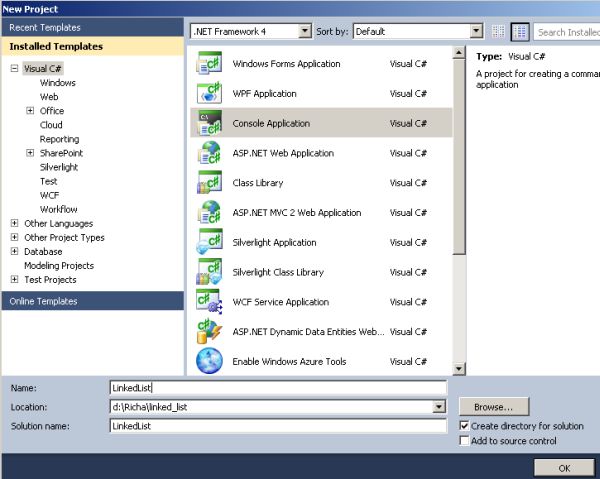Select the ASP.NET MVC 2 Web Application icon

point(209,212)
